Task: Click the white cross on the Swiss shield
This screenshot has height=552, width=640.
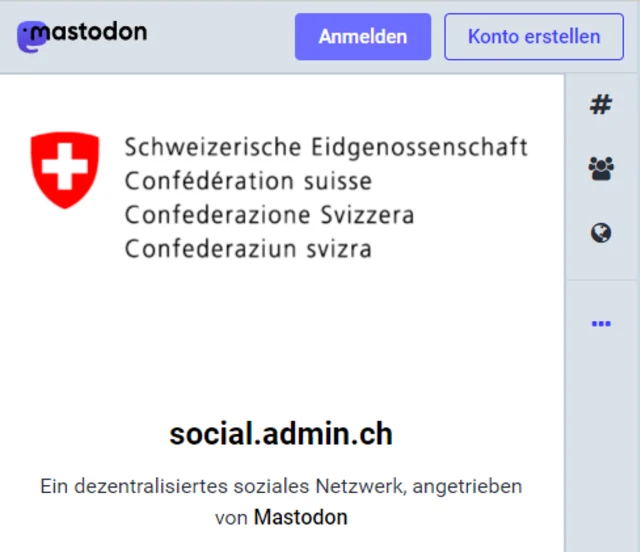Action: pyautogui.click(x=65, y=165)
